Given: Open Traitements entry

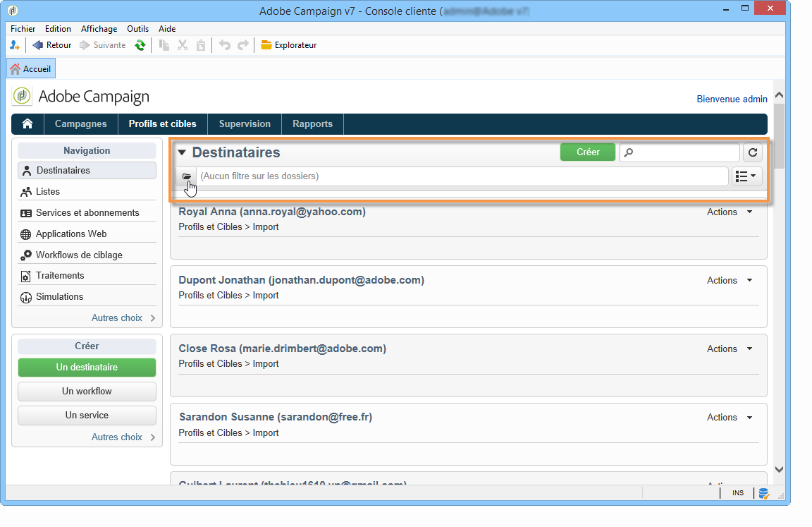Looking at the screenshot, I should click(x=87, y=276).
